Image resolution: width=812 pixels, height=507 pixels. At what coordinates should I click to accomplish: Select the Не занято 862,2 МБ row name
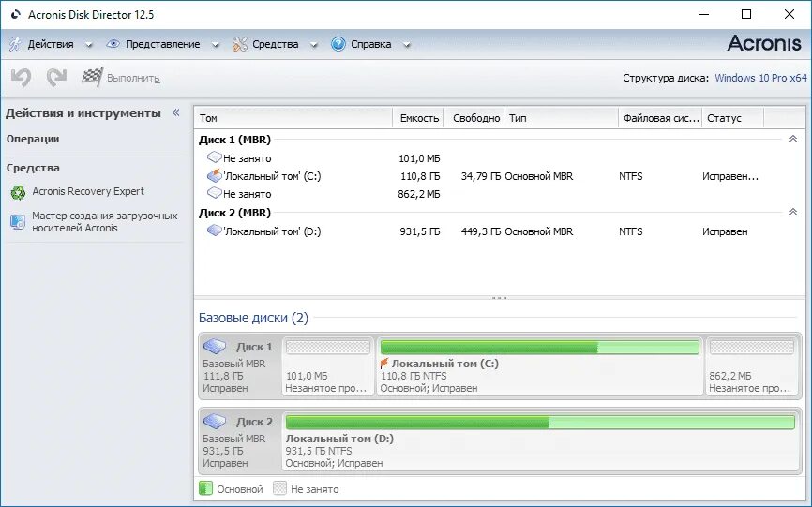[247, 194]
